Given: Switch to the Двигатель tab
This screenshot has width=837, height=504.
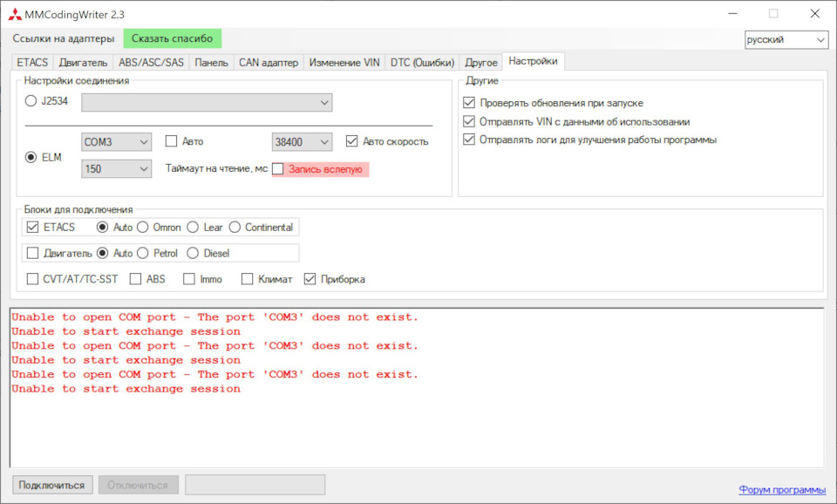Looking at the screenshot, I should click(x=83, y=63).
